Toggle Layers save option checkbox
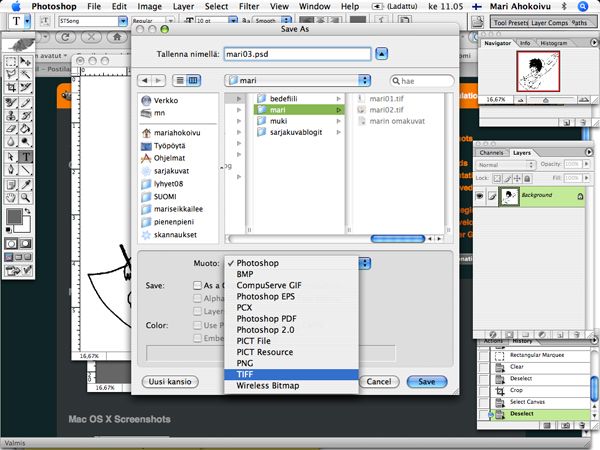 [x=197, y=311]
